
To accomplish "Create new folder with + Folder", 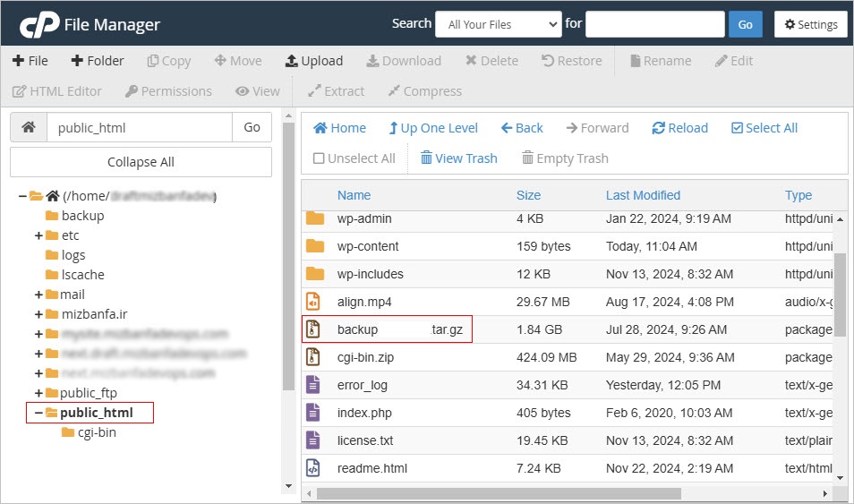I will point(98,61).
